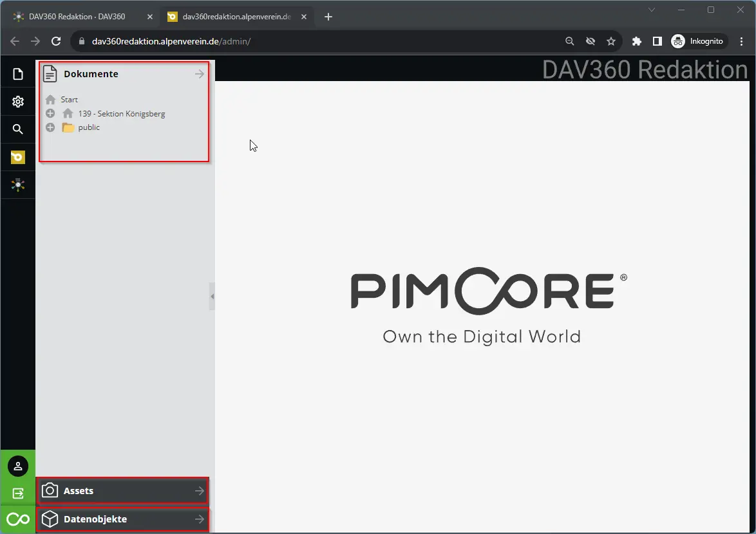Click the yellow Pimcore marketplace sidebar icon
756x534 pixels.
[18, 157]
